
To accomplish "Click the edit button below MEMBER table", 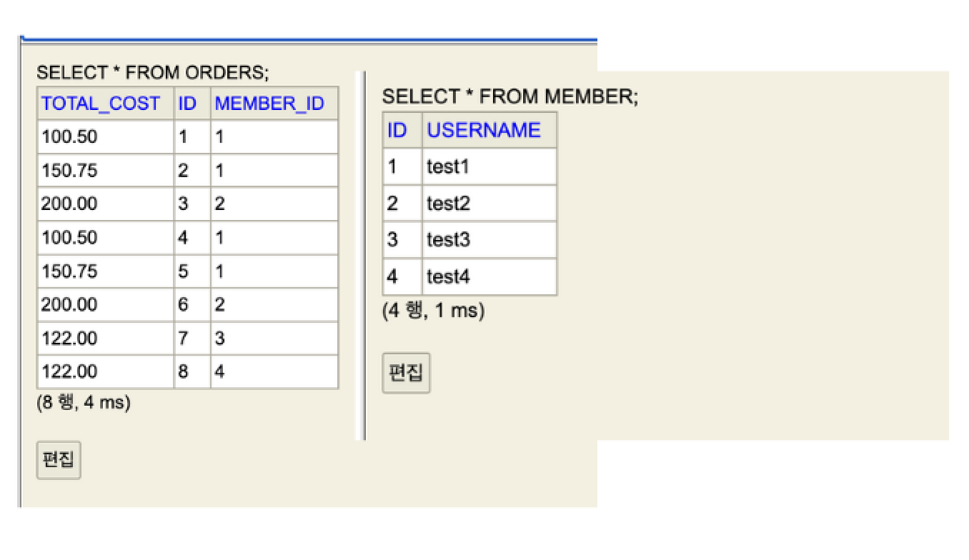I will [406, 373].
